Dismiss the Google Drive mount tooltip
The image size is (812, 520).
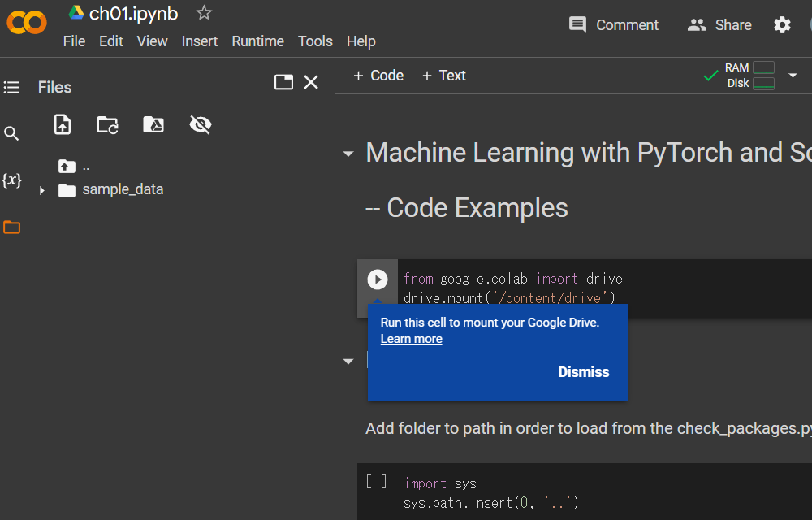tap(583, 371)
